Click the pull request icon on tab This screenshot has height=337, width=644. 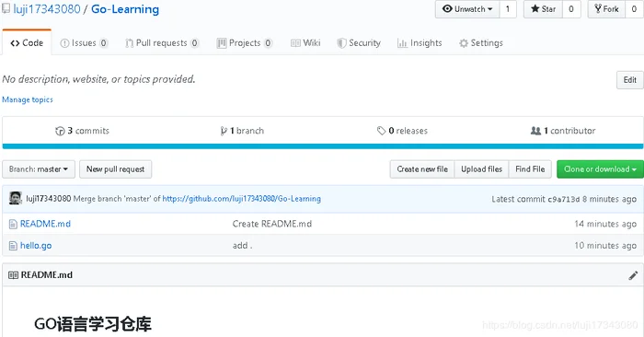pyautogui.click(x=130, y=43)
